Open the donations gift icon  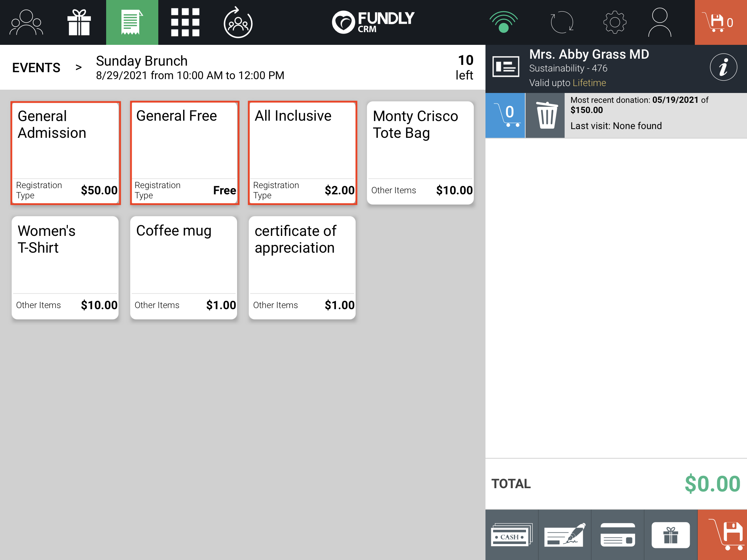[79, 23]
